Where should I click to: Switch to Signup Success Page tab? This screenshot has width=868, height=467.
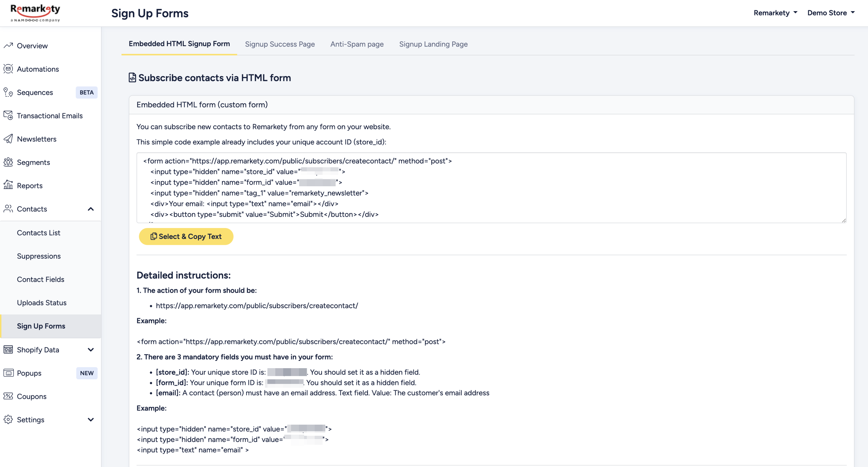point(280,44)
